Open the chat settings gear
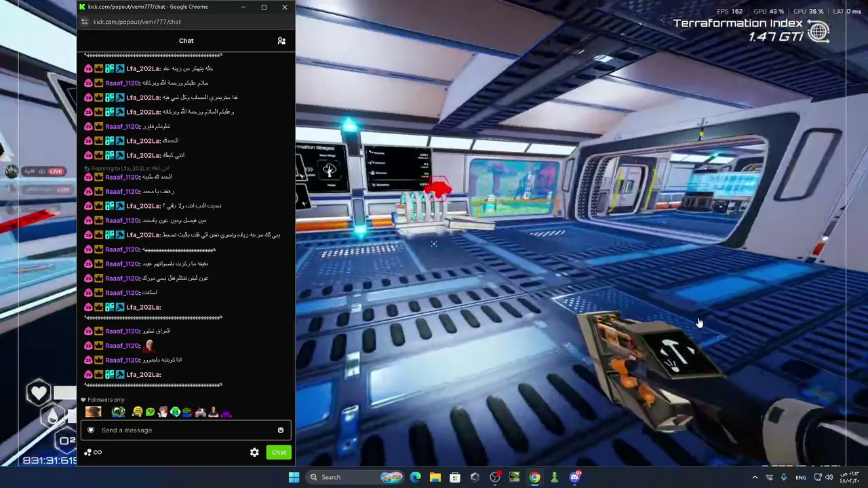Viewport: 868px width, 488px height. point(254,453)
